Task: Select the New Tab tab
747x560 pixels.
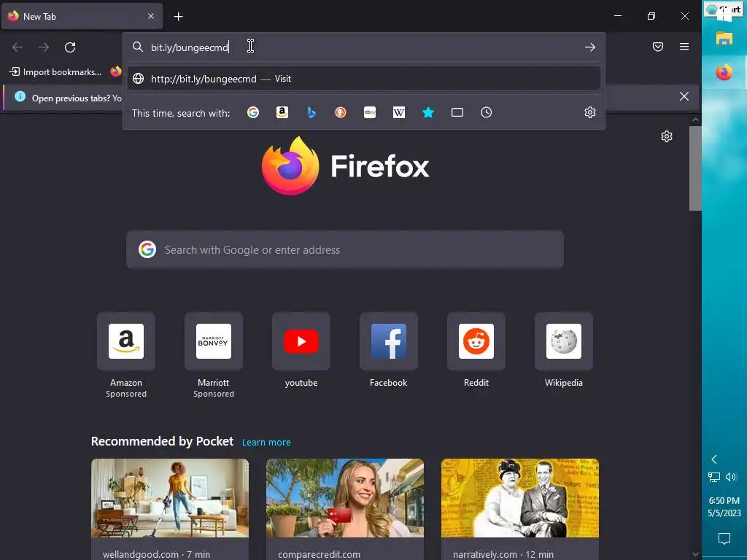Action: point(82,16)
